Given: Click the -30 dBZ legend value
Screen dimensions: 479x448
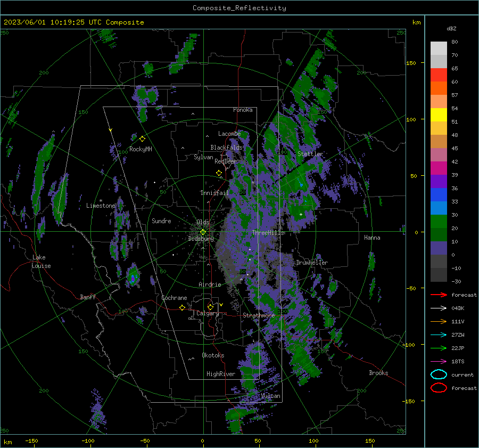Looking at the screenshot, I should click(x=456, y=282).
